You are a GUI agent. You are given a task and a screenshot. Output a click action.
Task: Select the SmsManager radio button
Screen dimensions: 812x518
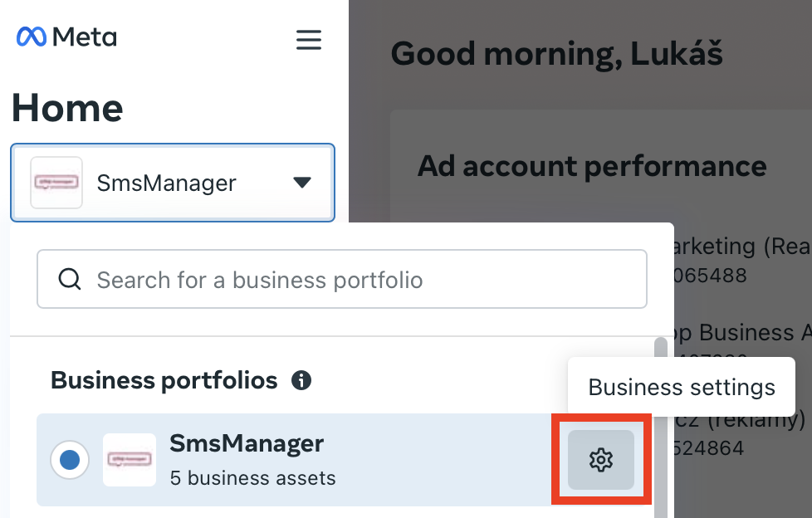tap(71, 459)
